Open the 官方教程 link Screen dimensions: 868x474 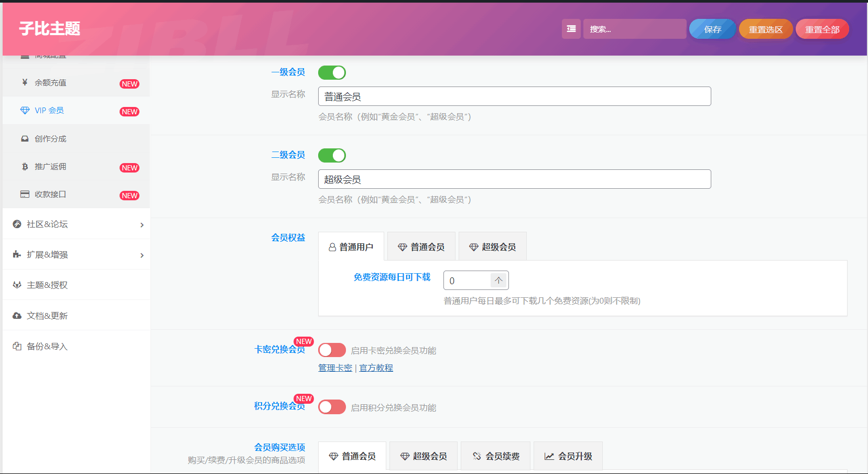376,368
